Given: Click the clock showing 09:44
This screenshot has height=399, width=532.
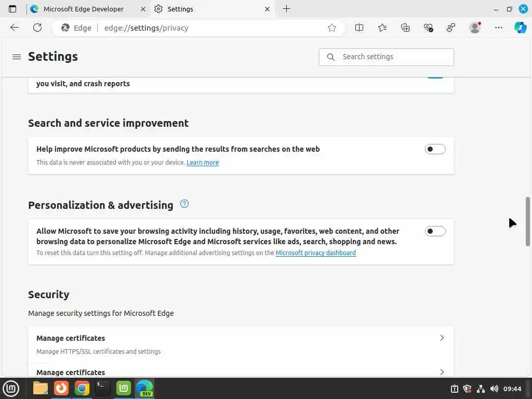Looking at the screenshot, I should click(512, 389).
